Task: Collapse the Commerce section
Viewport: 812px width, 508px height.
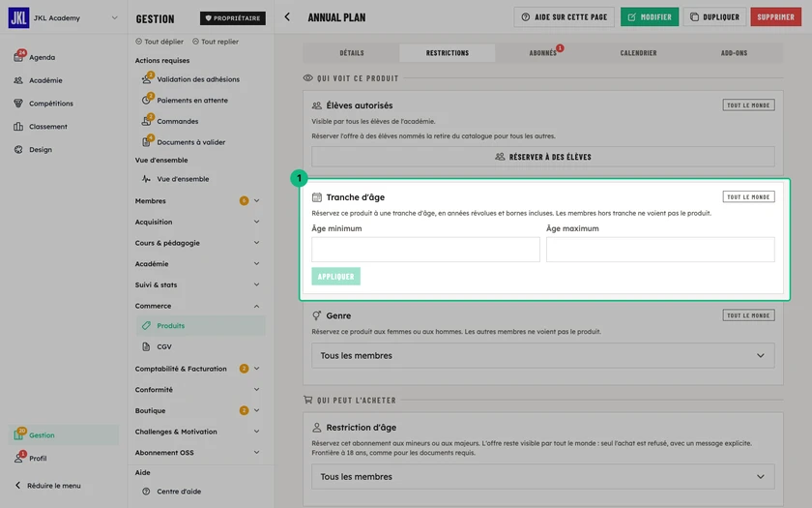Action: coord(256,306)
